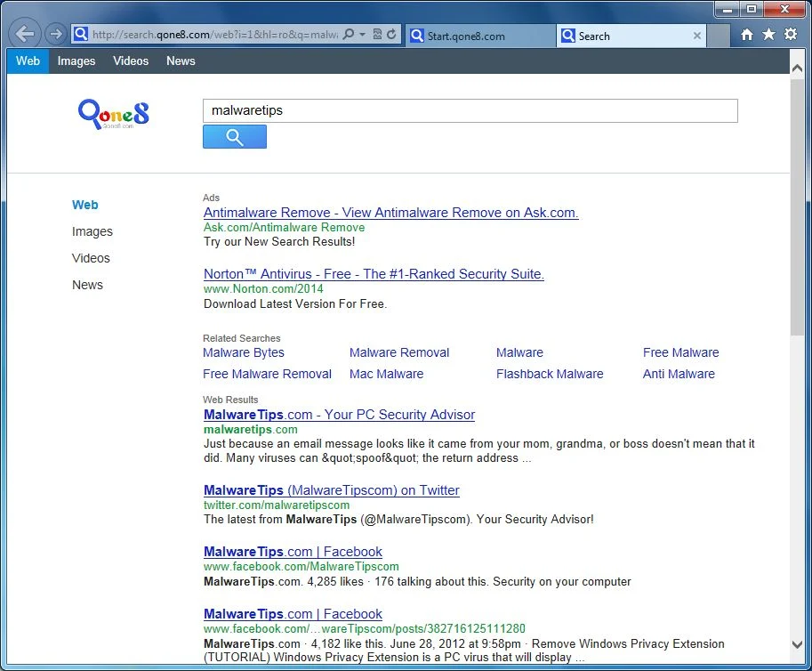812x671 pixels.
Task: Select Images in the top navigation bar
Action: (76, 61)
